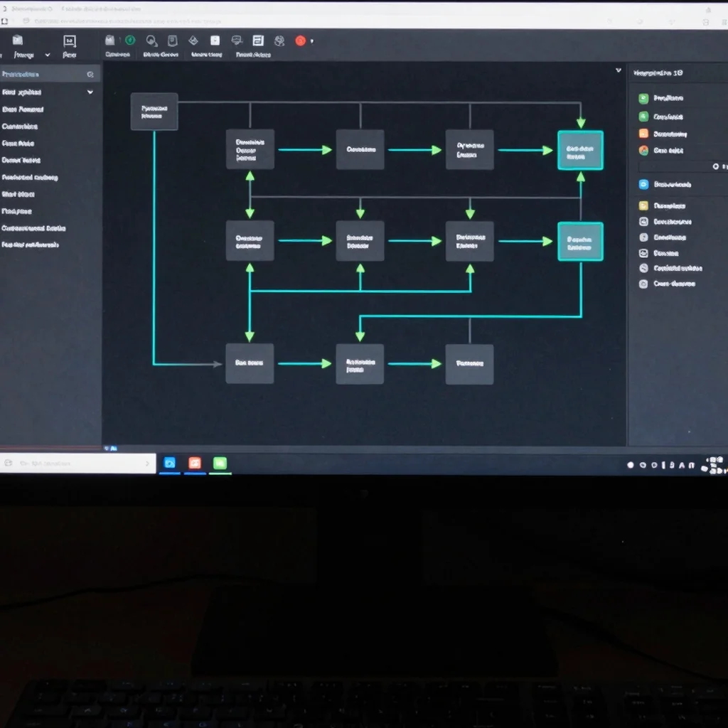This screenshot has width=728, height=728.
Task: Click the magnifier-with-arrow toolbar icon
Action: 152,41
